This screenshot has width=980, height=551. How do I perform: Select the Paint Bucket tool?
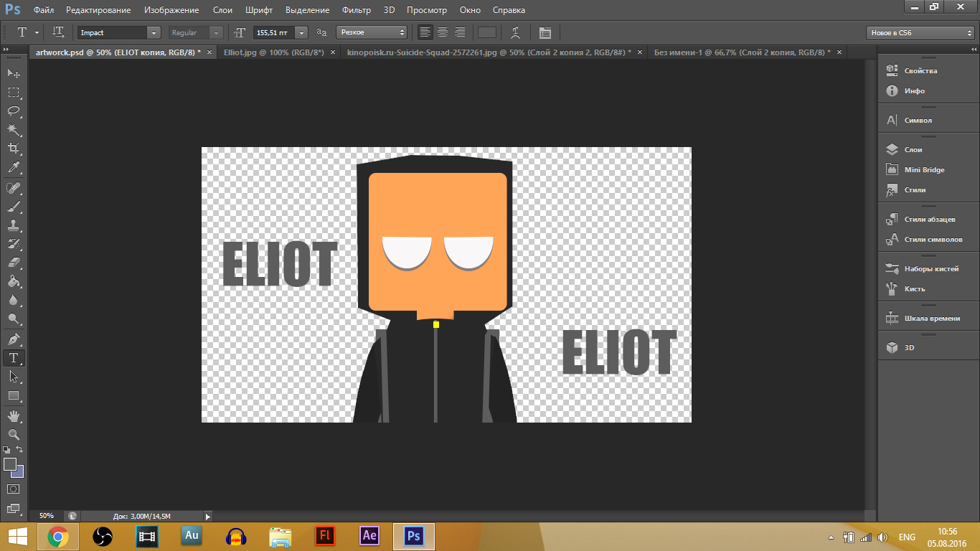point(14,281)
